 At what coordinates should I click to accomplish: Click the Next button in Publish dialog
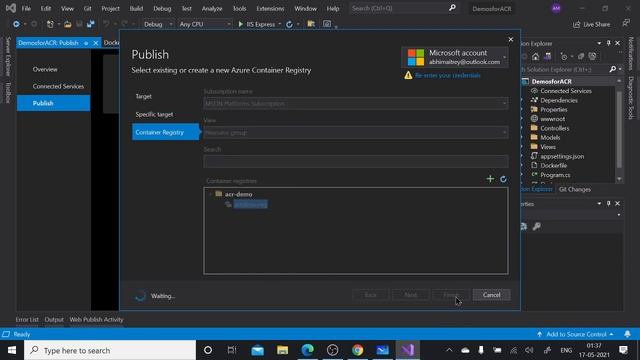click(411, 295)
